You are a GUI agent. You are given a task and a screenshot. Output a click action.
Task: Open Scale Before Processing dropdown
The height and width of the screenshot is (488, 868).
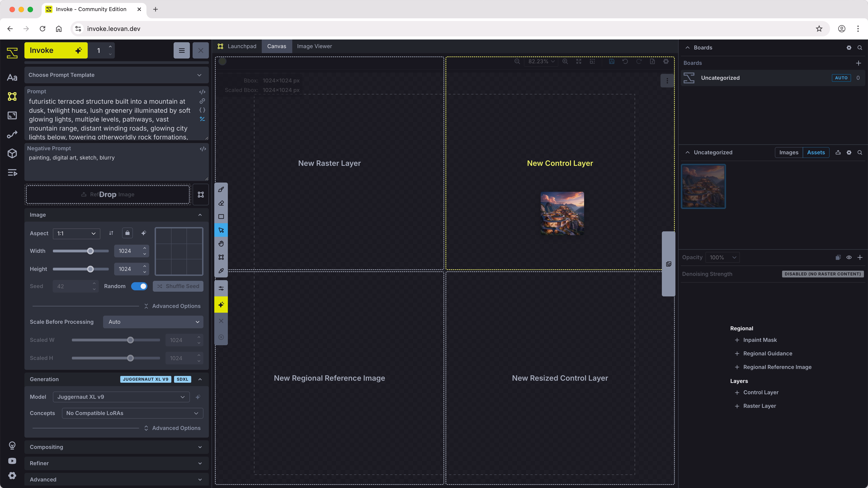pos(153,322)
